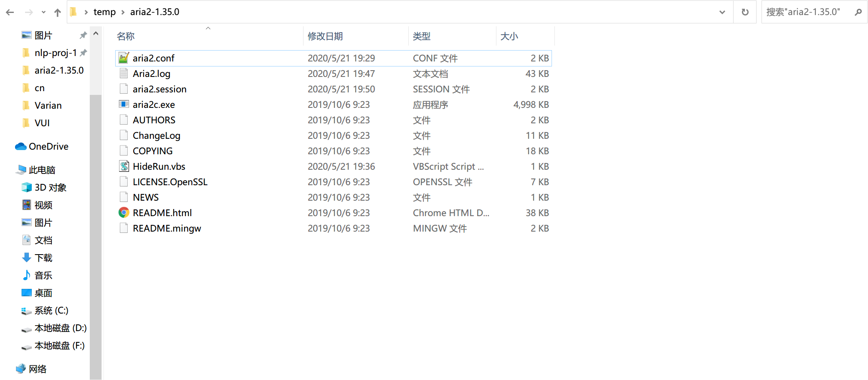Open 系统 (C:) drive
This screenshot has width=868, height=380.
pos(51,310)
